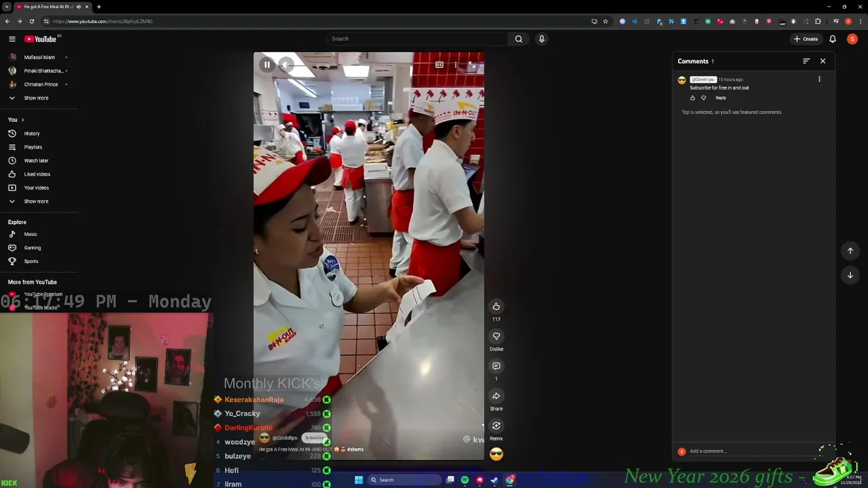Open the #shorts hashtag link
868x488 pixels.
tap(355, 449)
